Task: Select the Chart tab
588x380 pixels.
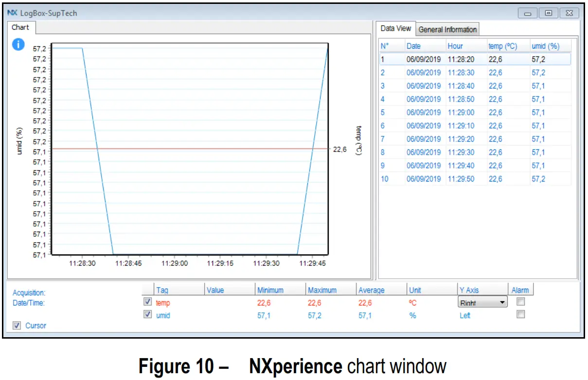Action: coord(20,27)
